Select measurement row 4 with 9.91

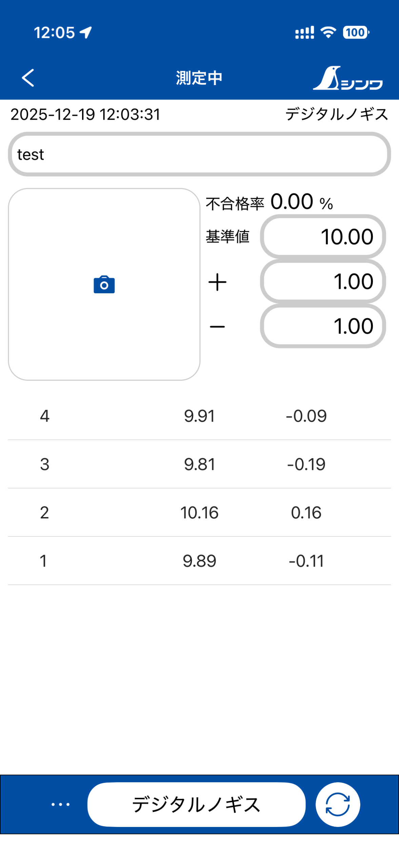(x=199, y=416)
